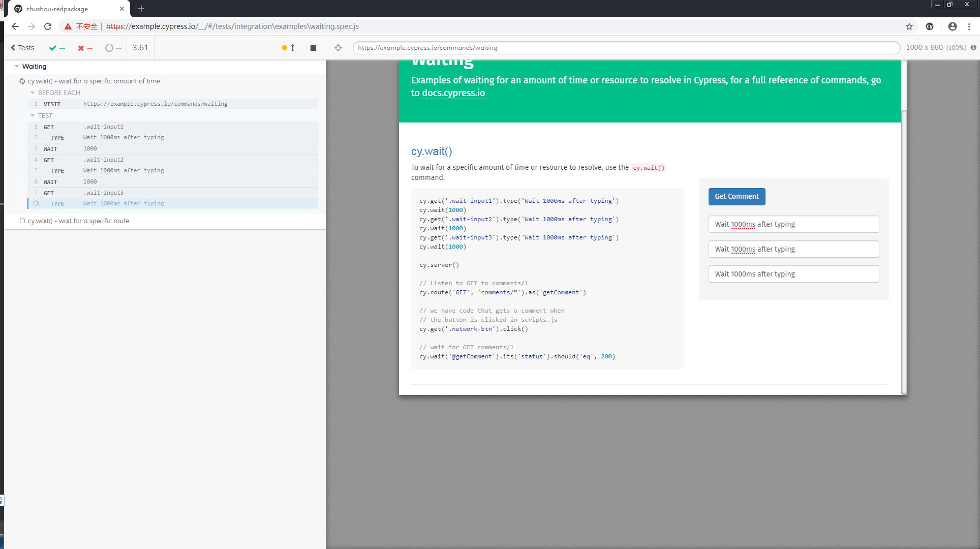Select the zhushou-redpackage browser tab

[69, 9]
